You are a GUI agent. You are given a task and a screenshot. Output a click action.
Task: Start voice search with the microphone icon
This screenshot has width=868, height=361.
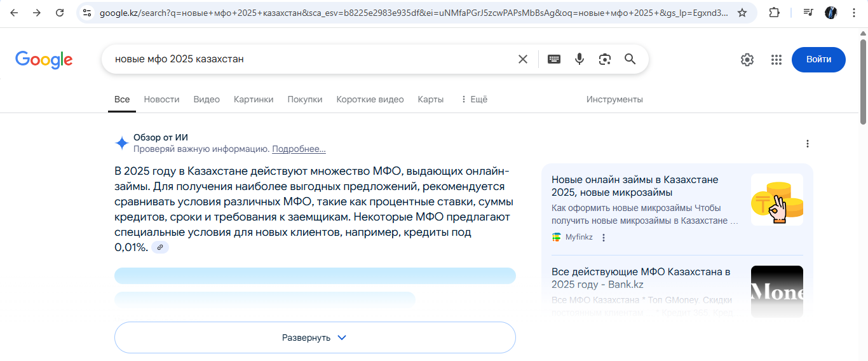[580, 59]
